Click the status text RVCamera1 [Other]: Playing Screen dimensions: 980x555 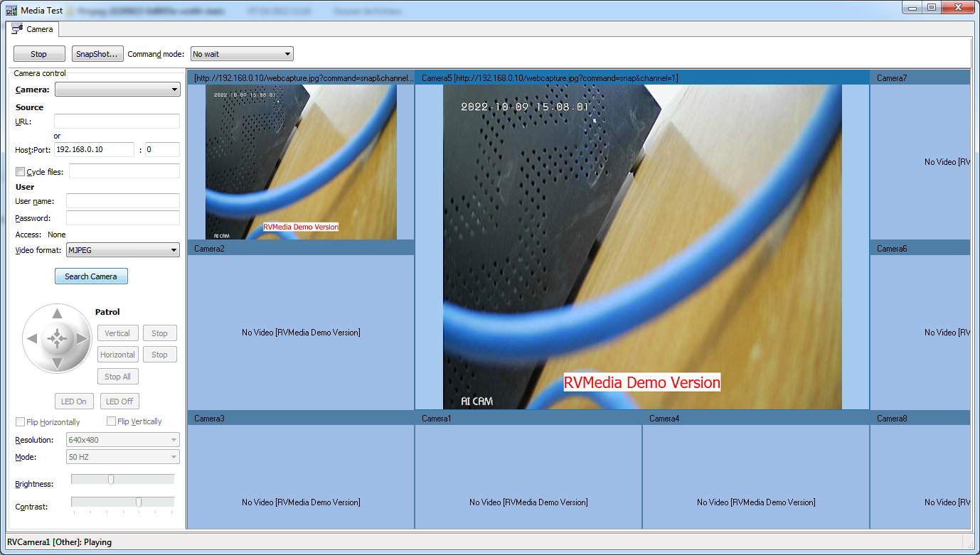[x=59, y=541]
